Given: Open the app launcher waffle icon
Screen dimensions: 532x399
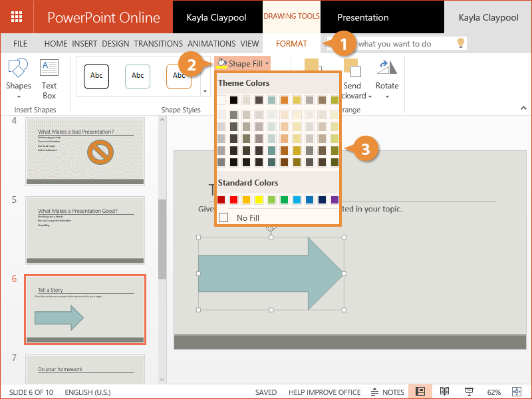Looking at the screenshot, I should tap(17, 17).
